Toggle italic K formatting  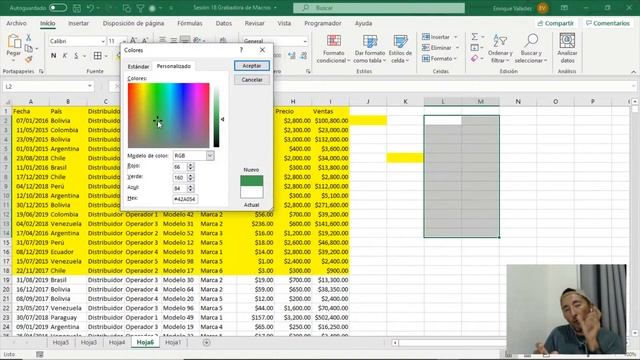(64, 56)
